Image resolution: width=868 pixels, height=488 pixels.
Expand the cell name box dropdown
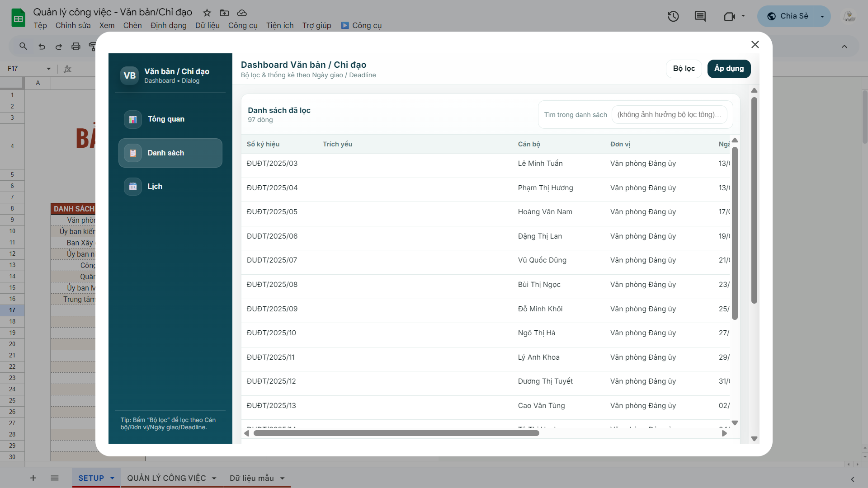48,69
